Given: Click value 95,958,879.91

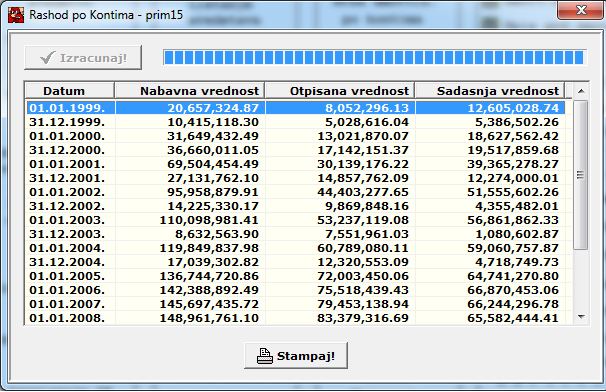Looking at the screenshot, I should tap(213, 192).
